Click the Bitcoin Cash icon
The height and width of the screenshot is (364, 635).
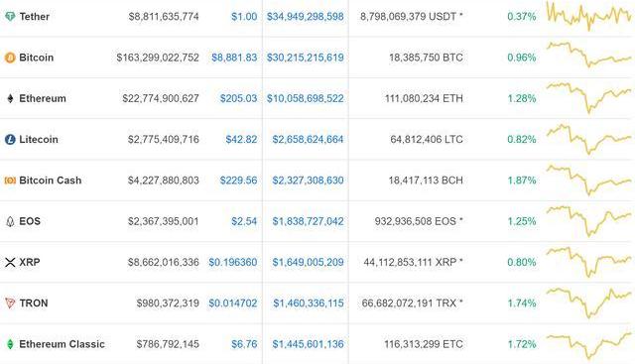point(10,181)
